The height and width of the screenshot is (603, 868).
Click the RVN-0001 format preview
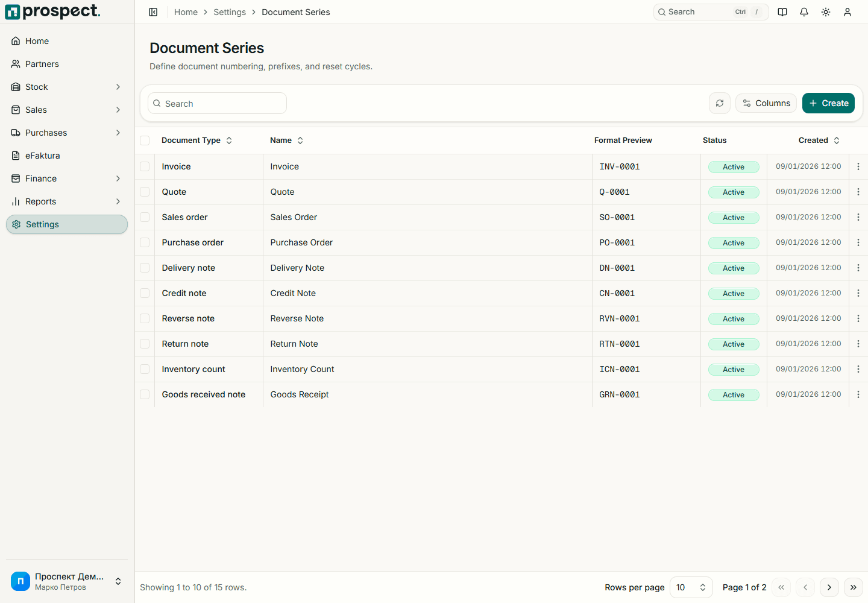point(620,318)
